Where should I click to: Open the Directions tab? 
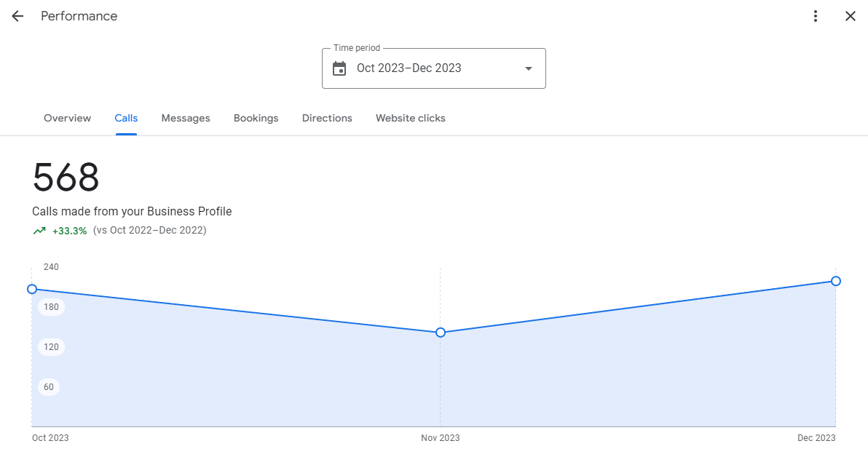(x=327, y=118)
